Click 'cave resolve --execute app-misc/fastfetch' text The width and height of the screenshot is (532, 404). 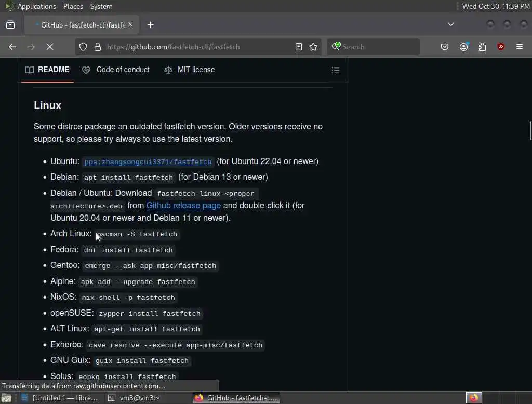(x=176, y=345)
